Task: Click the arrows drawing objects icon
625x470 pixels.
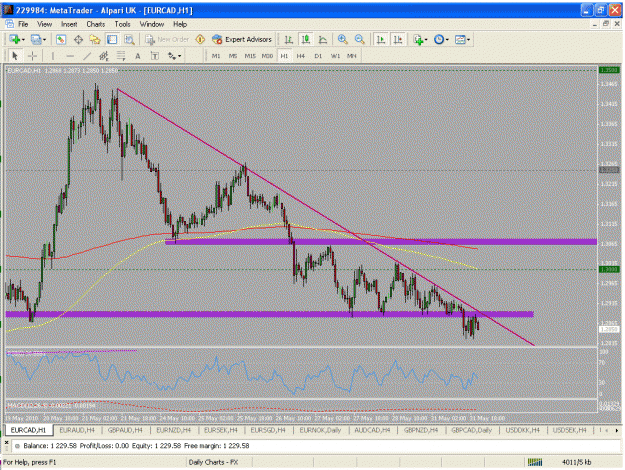Action: pyautogui.click(x=172, y=56)
